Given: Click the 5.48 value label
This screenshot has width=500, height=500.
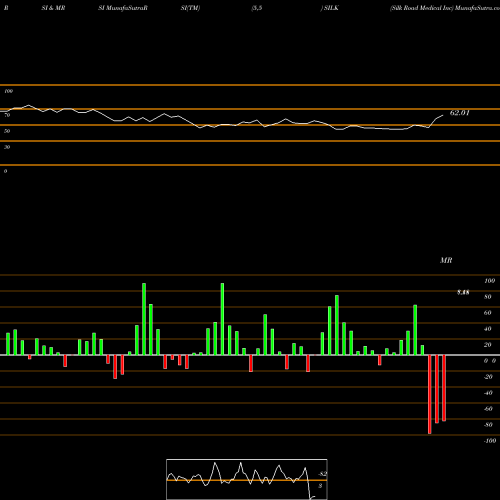Looking at the screenshot, I should 463,292.
